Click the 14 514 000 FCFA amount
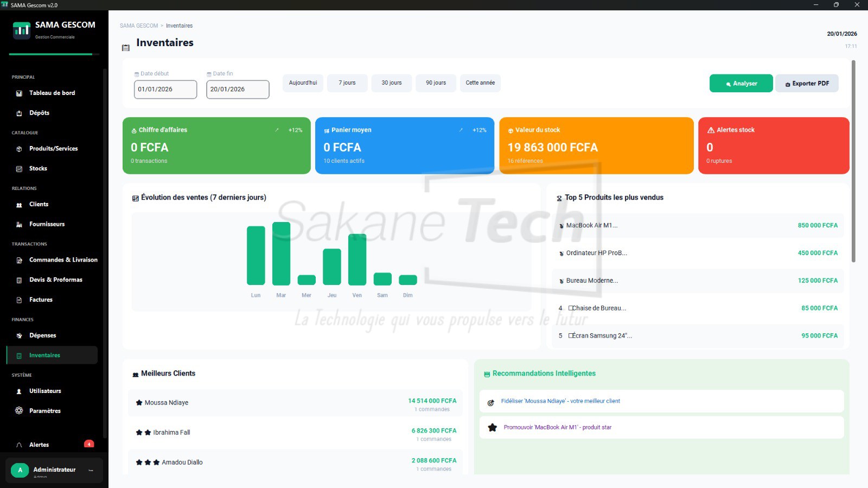Viewport: 868px width, 488px height. click(432, 401)
